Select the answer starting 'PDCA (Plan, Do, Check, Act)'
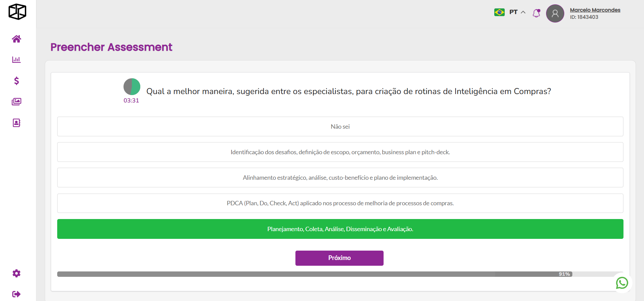644x301 pixels. point(340,203)
